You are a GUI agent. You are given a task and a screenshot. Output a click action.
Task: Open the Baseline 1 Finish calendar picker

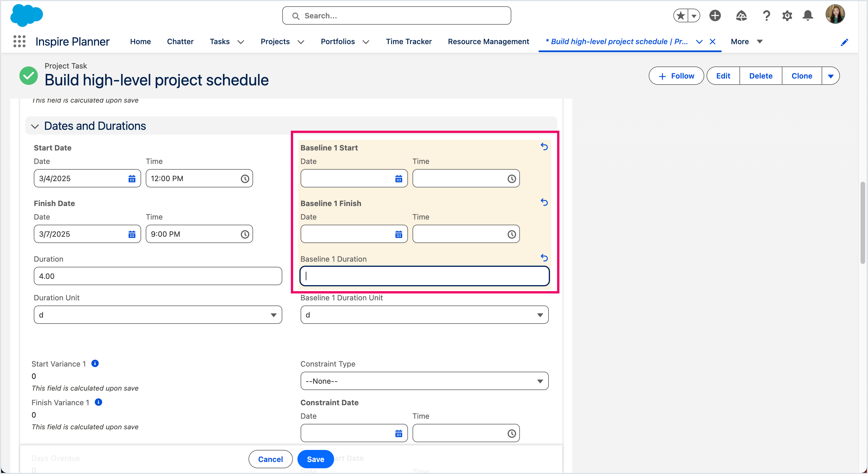click(x=399, y=234)
